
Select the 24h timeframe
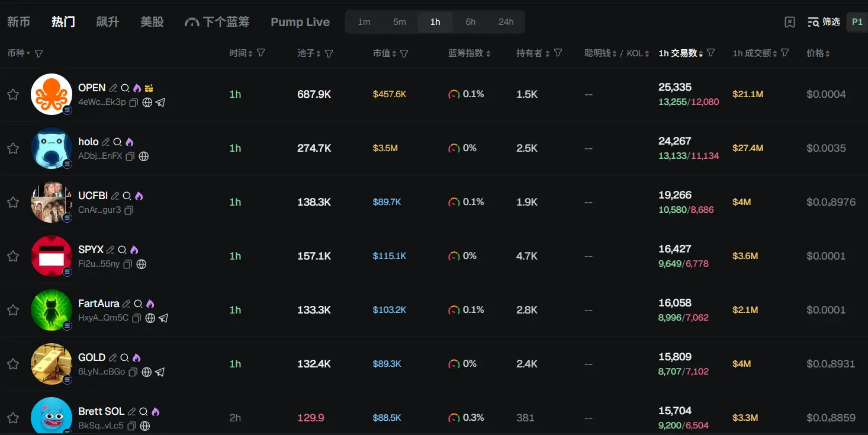point(506,22)
